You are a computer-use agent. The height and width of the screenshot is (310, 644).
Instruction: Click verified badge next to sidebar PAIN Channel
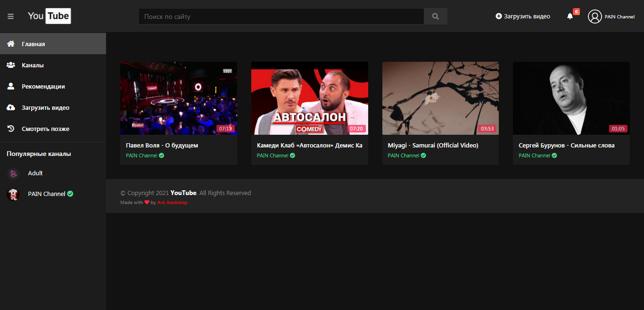(70, 194)
